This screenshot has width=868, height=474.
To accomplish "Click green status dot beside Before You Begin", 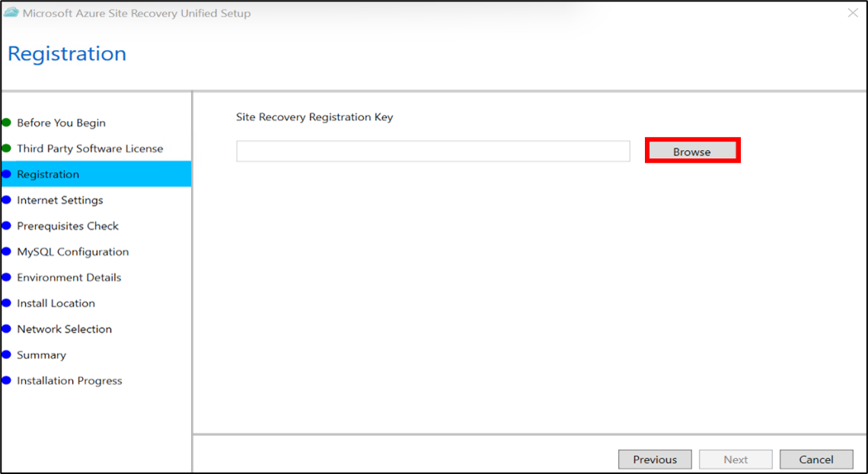I will pyautogui.click(x=6, y=122).
